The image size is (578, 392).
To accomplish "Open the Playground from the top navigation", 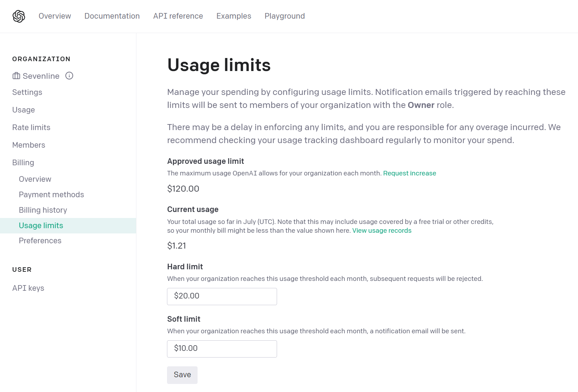I will [x=284, y=16].
